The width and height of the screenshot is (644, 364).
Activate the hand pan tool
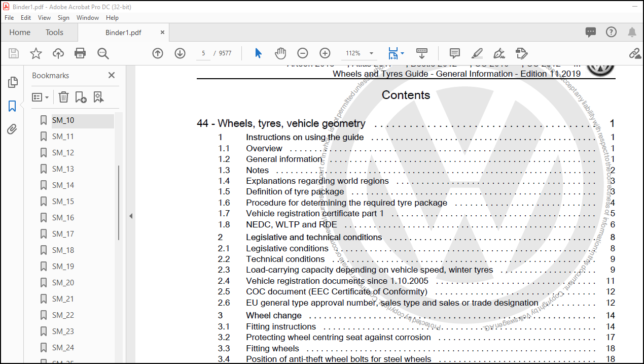click(280, 53)
